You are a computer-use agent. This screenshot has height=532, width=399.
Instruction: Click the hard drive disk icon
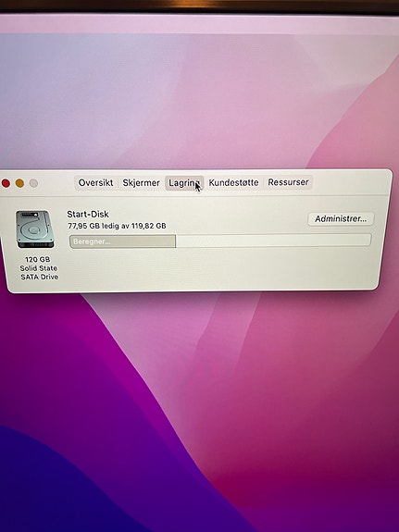(34, 229)
